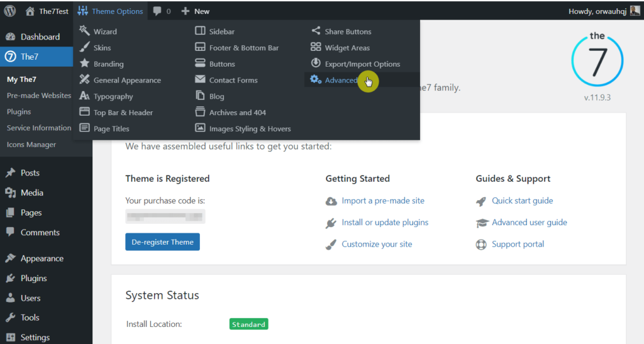Click the plus icon next to New
644x344 pixels.
(186, 11)
